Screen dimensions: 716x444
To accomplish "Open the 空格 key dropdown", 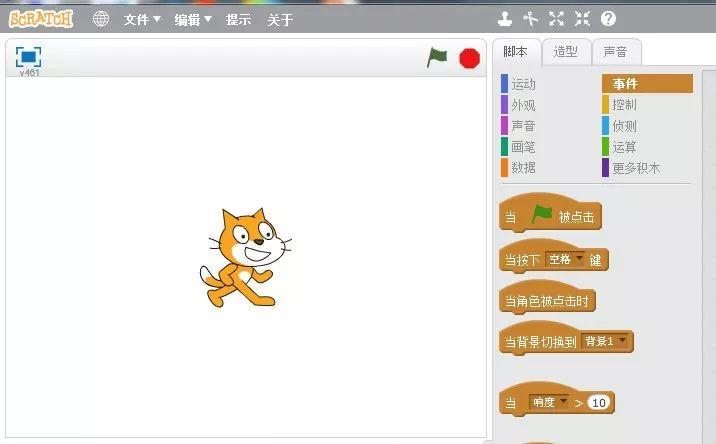I will click(x=566, y=259).
